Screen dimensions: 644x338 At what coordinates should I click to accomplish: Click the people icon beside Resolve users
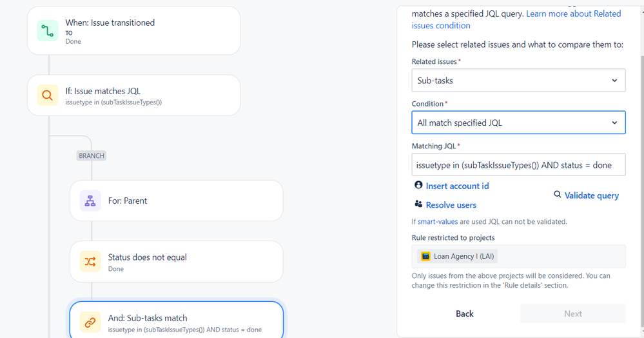(418, 204)
